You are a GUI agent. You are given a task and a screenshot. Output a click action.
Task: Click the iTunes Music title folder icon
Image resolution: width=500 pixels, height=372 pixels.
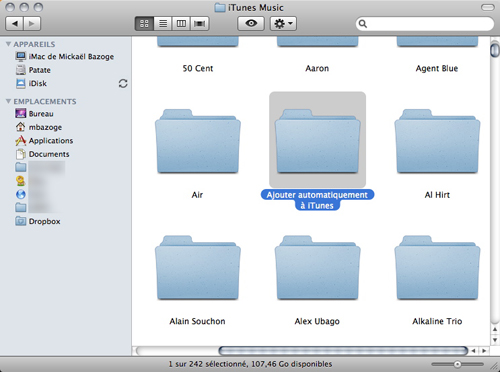tap(220, 8)
